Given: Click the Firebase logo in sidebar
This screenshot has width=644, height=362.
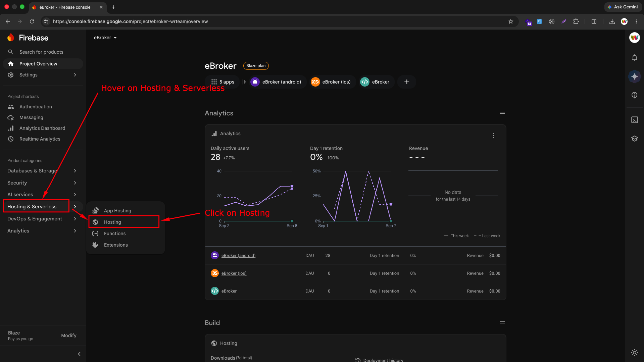Looking at the screenshot, I should pyautogui.click(x=28, y=38).
